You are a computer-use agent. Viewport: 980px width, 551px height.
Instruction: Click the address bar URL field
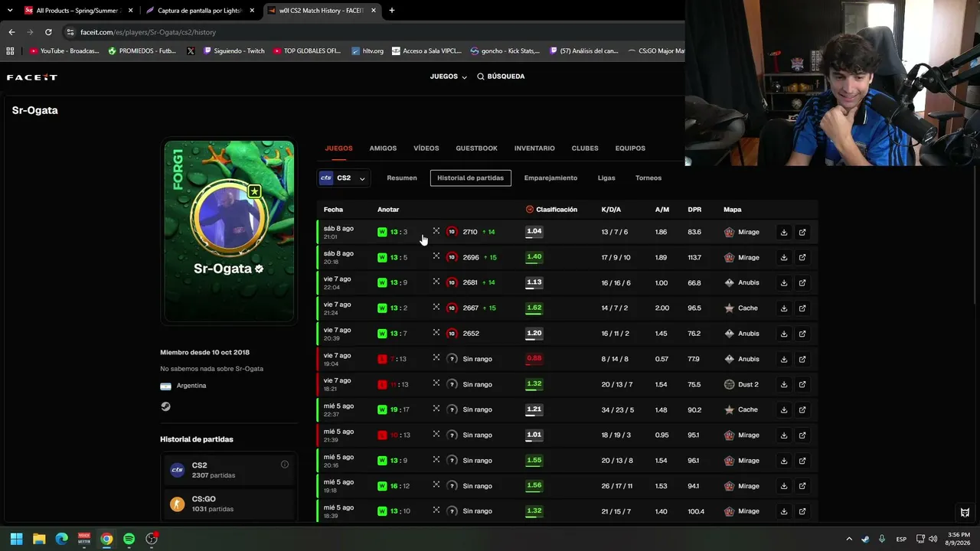point(367,32)
